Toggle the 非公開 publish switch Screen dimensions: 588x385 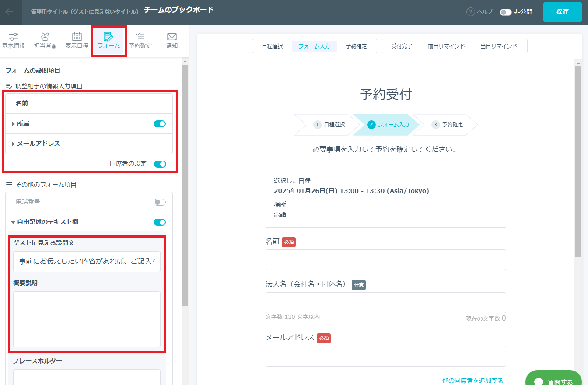[505, 12]
